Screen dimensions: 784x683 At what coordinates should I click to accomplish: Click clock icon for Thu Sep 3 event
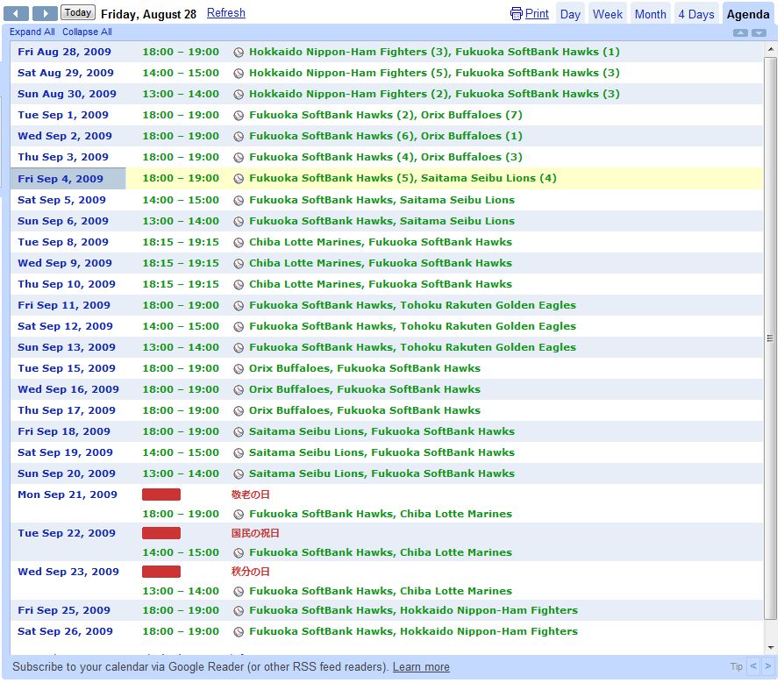(239, 157)
